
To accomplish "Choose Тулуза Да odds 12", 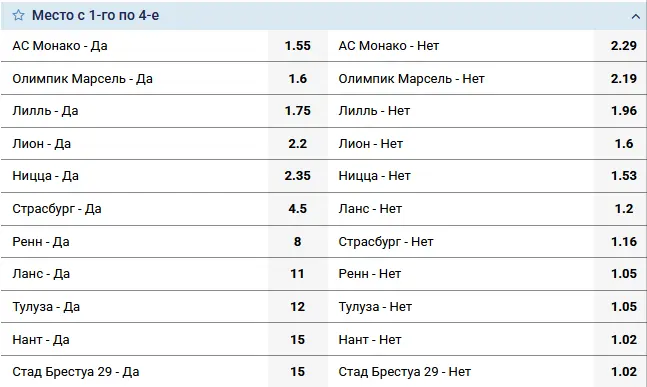I will 298,307.
